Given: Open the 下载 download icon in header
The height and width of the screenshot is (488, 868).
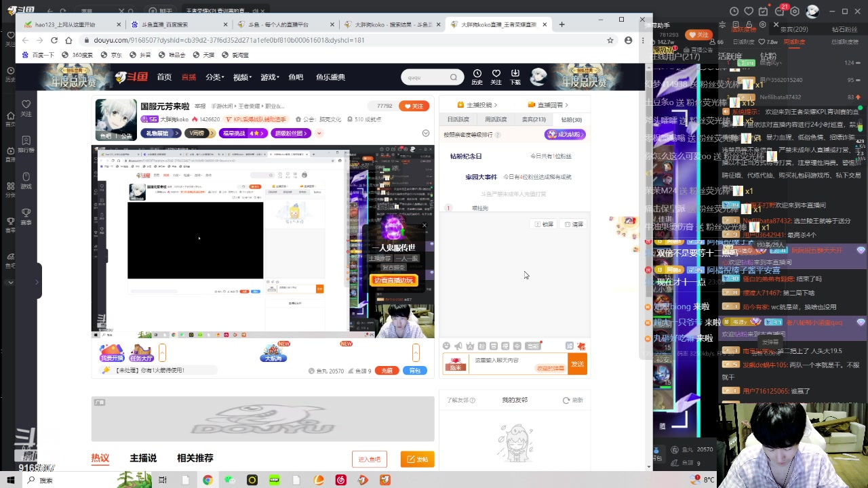Looking at the screenshot, I should 515,77.
